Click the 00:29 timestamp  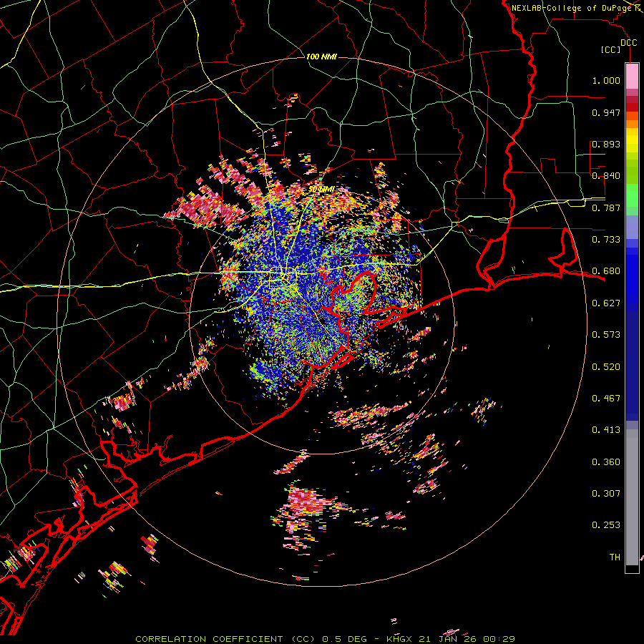(498, 639)
